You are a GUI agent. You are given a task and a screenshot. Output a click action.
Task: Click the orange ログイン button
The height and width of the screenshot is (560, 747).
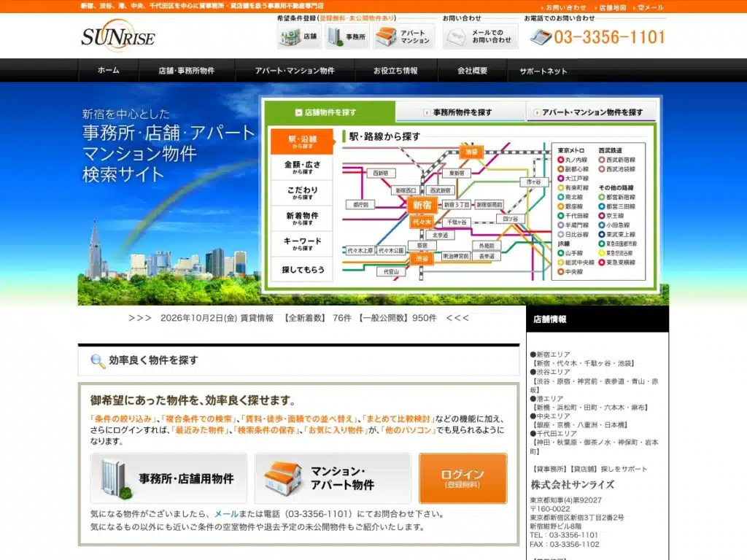click(462, 478)
